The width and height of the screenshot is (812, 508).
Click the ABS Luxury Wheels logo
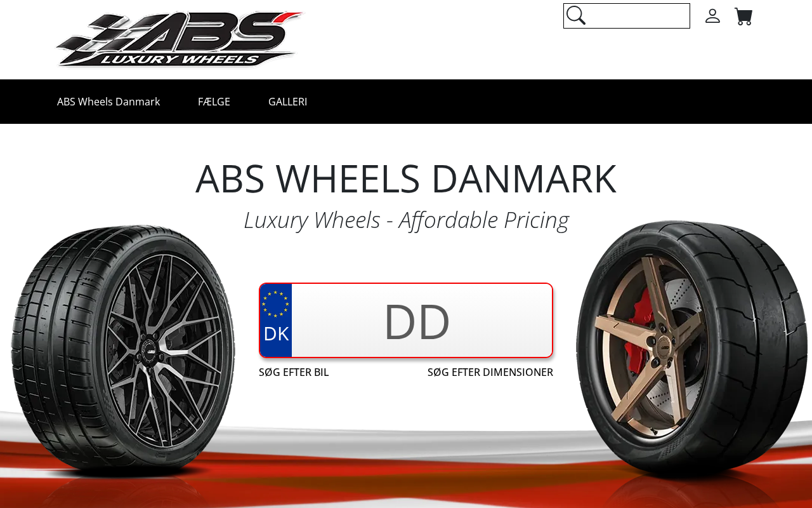pos(180,39)
